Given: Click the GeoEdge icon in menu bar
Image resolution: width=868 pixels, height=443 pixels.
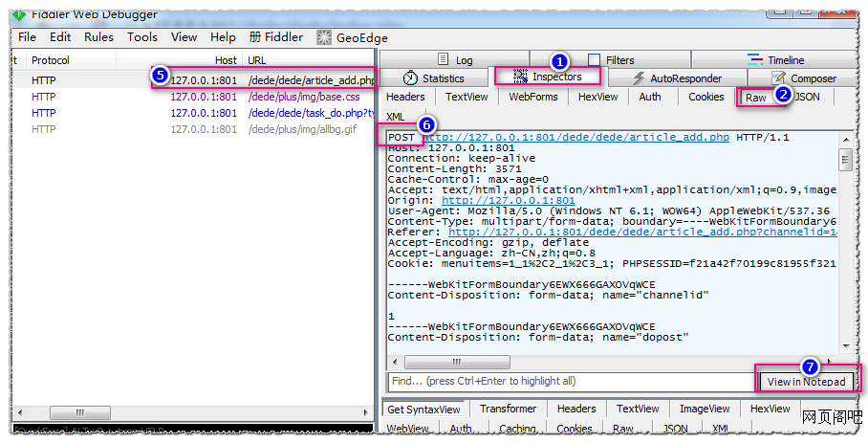Looking at the screenshot, I should click(x=324, y=37).
